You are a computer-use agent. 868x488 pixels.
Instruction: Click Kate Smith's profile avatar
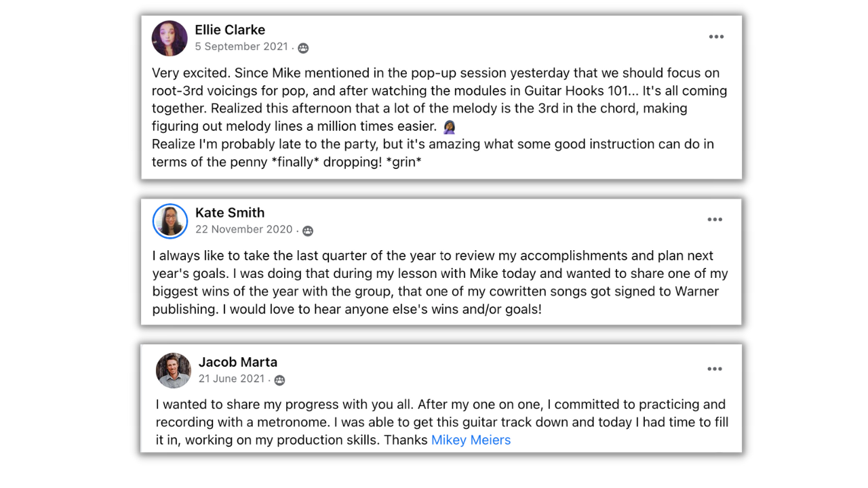(x=170, y=221)
